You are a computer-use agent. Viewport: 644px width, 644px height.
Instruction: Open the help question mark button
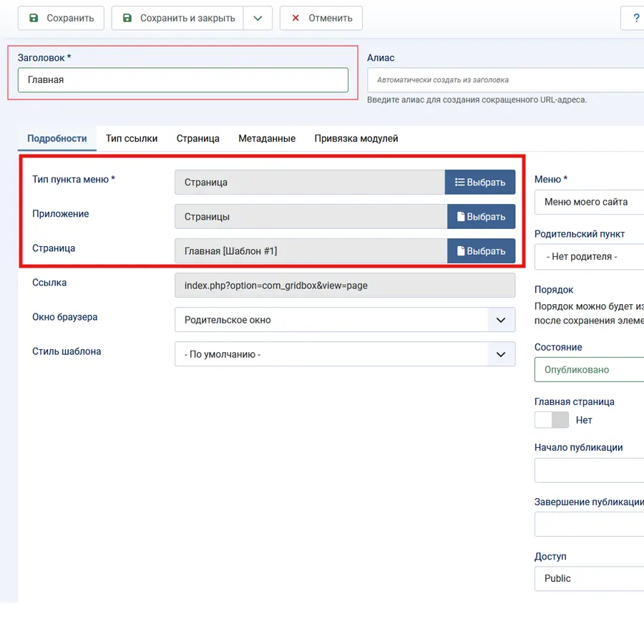point(634,19)
